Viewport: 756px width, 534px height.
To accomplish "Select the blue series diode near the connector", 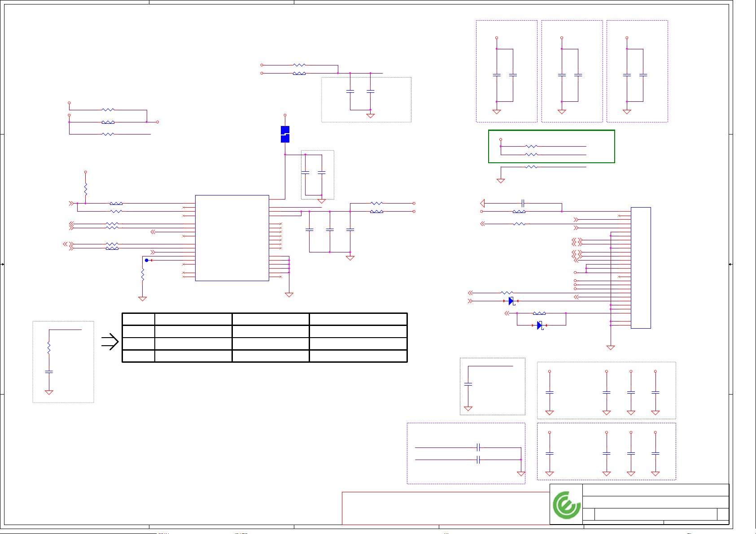I will [x=511, y=301].
